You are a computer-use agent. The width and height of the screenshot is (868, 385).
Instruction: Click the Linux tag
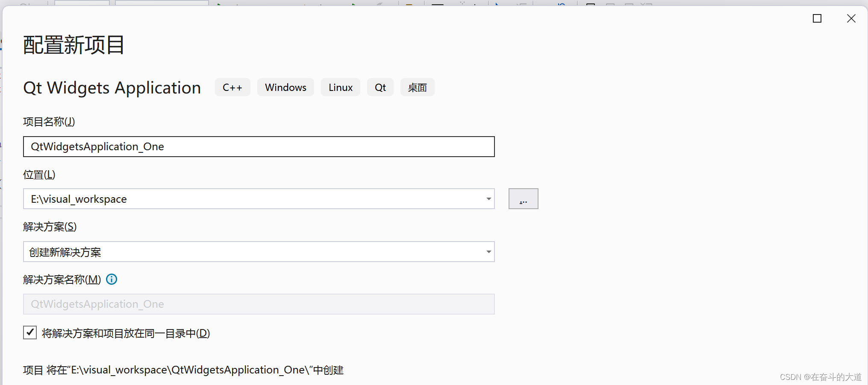click(341, 87)
